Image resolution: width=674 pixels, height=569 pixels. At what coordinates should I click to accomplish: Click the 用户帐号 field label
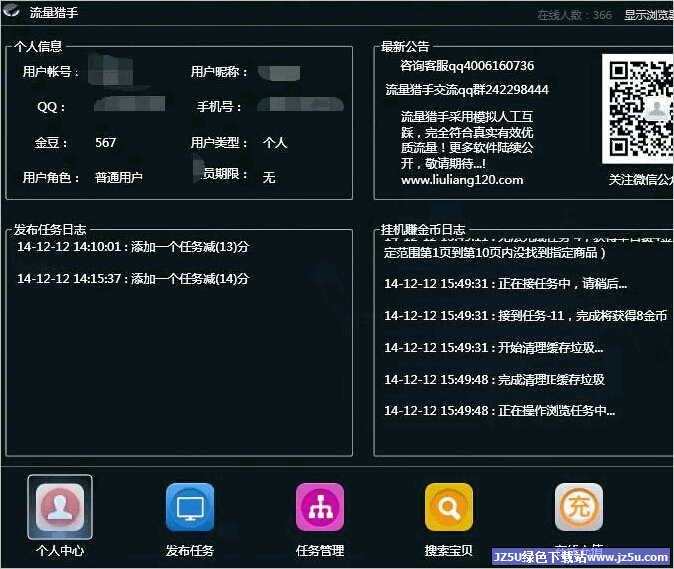click(50, 71)
